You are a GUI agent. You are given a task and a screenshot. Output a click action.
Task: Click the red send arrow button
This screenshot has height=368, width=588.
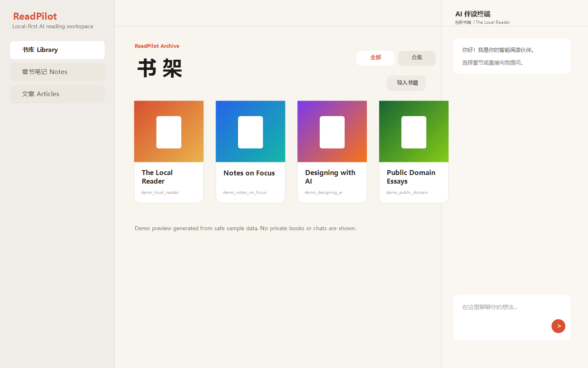point(558,326)
